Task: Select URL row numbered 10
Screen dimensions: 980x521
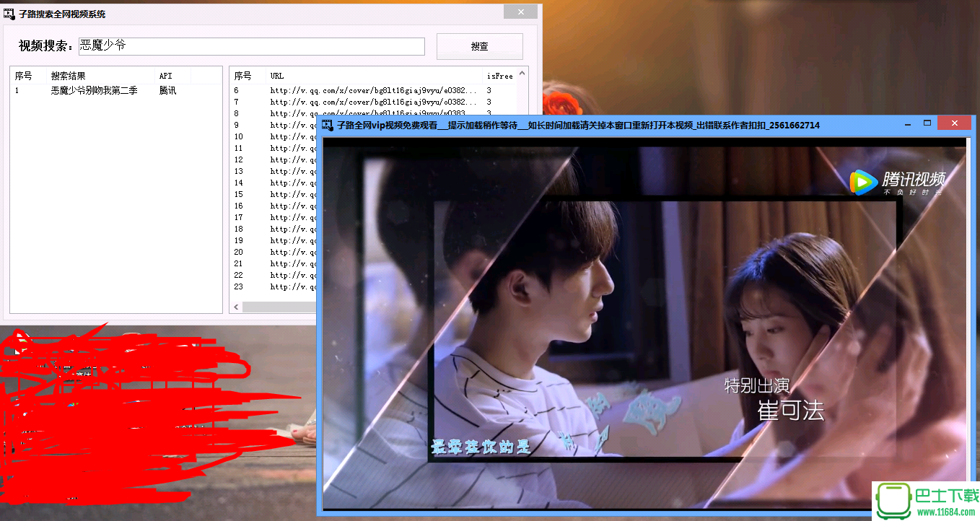Action: [x=274, y=136]
